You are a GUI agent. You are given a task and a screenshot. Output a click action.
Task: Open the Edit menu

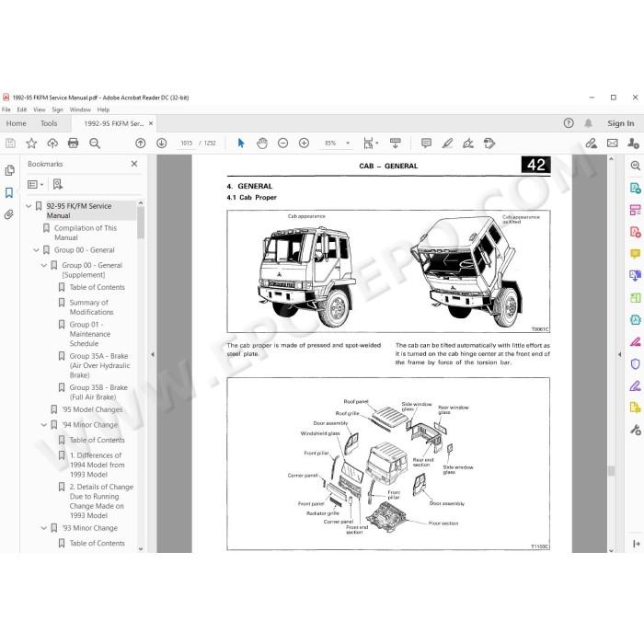coord(22,109)
